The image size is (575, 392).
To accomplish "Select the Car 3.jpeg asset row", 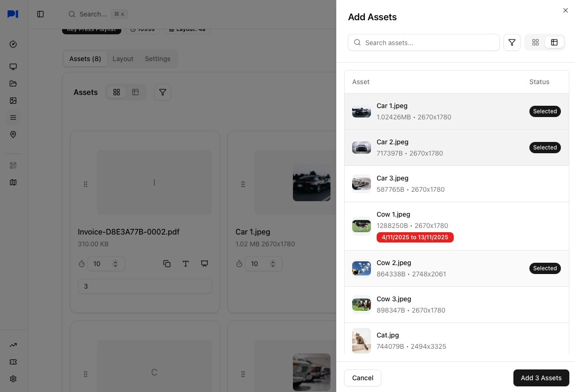I will click(x=456, y=184).
